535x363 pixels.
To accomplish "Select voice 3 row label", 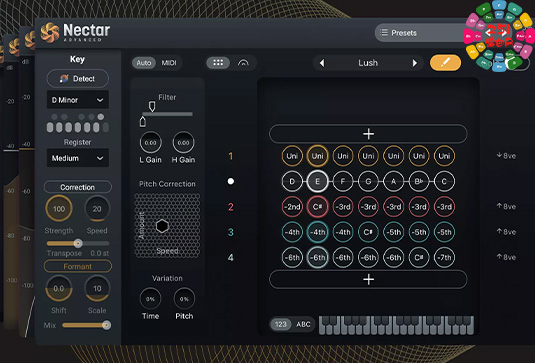I will tap(231, 232).
